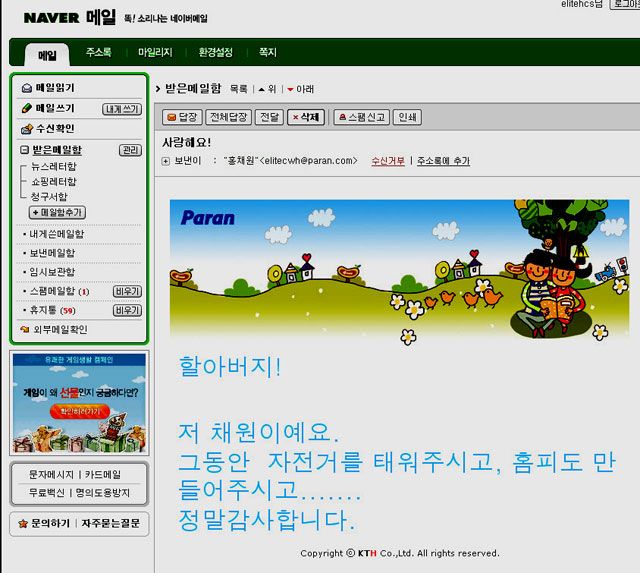640x573 pixels.
Task: Click the 메일함추가 button
Action: tap(57, 212)
